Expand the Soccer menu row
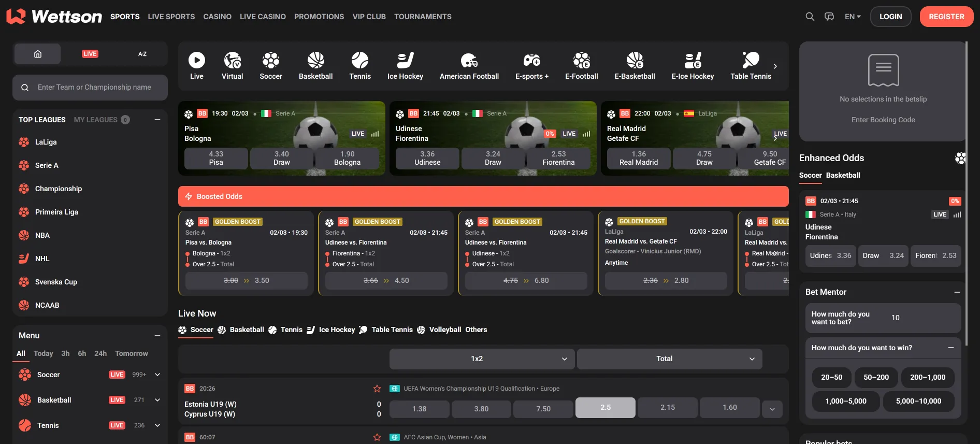Viewport: 980px width, 444px height. tap(157, 375)
